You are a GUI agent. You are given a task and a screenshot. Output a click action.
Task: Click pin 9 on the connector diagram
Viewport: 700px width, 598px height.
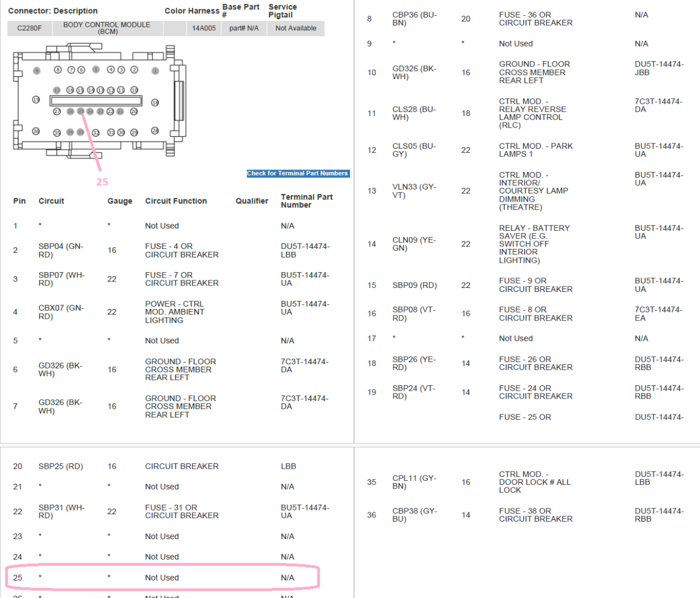click(37, 71)
